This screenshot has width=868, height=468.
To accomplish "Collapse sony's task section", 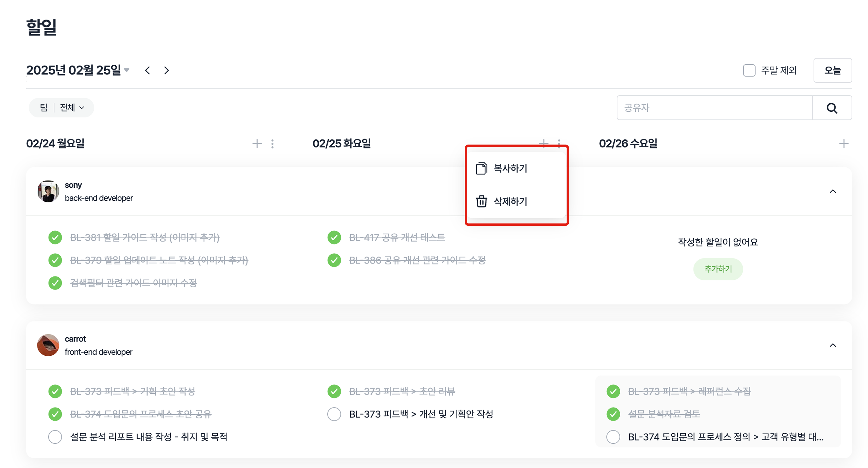I will [x=833, y=191].
